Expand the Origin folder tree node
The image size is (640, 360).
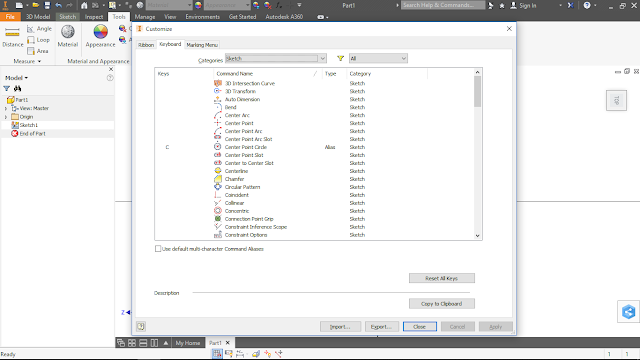click(6, 117)
